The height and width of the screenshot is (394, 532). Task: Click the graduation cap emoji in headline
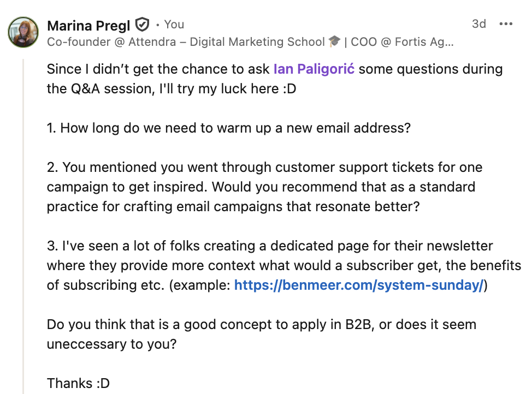(335, 42)
